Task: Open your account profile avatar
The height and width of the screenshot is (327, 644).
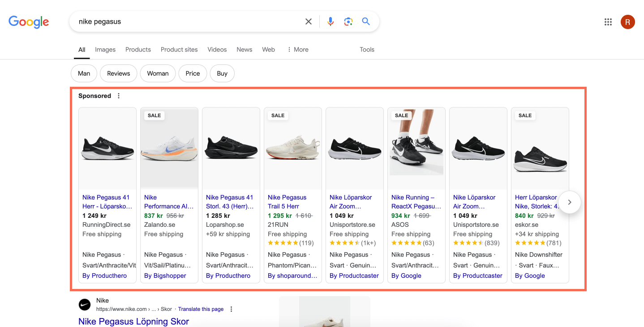Action: click(627, 21)
